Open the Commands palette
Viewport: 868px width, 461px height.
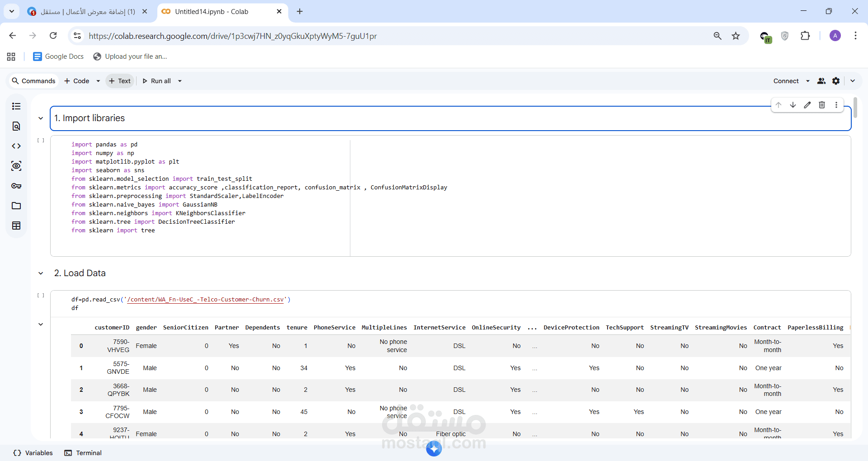click(x=33, y=81)
